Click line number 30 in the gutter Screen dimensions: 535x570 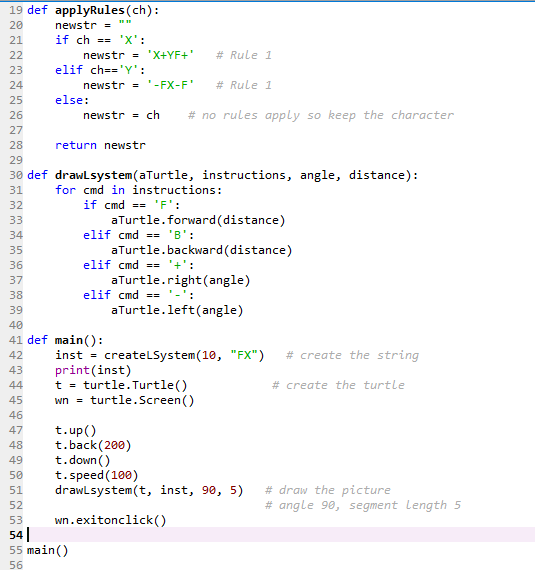tap(16, 175)
